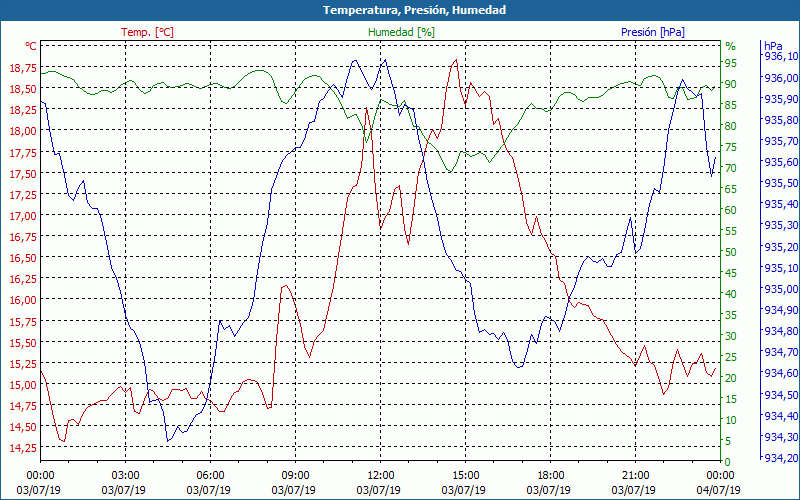
Task: Click the 60 humidity axis value
Action: 731,210
